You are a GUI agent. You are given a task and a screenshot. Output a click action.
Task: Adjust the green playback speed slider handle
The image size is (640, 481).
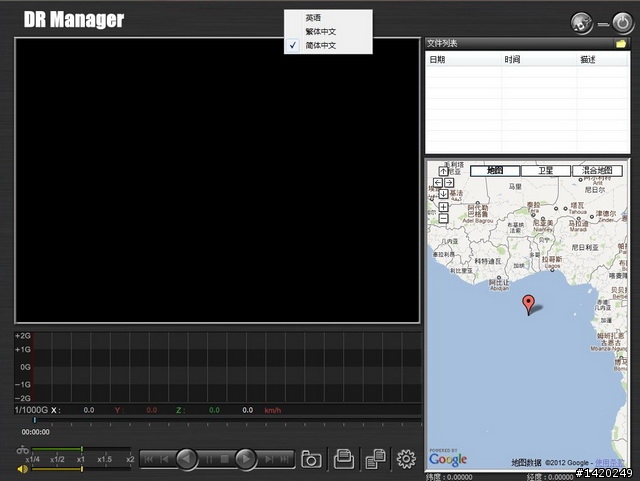click(x=82, y=449)
